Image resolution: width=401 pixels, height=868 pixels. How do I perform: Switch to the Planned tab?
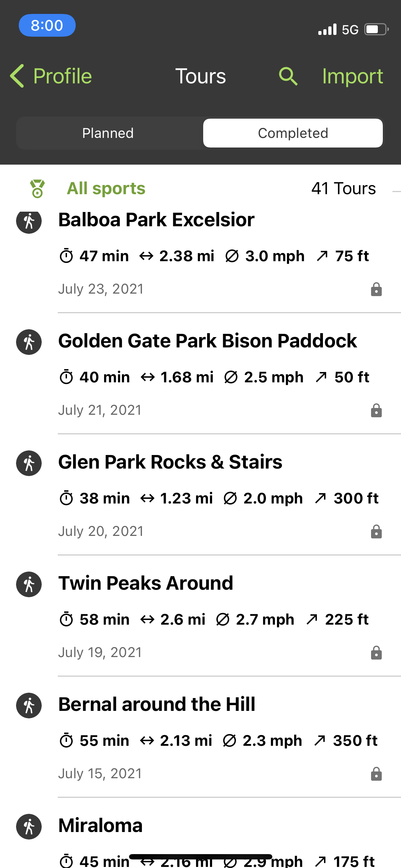(x=108, y=133)
